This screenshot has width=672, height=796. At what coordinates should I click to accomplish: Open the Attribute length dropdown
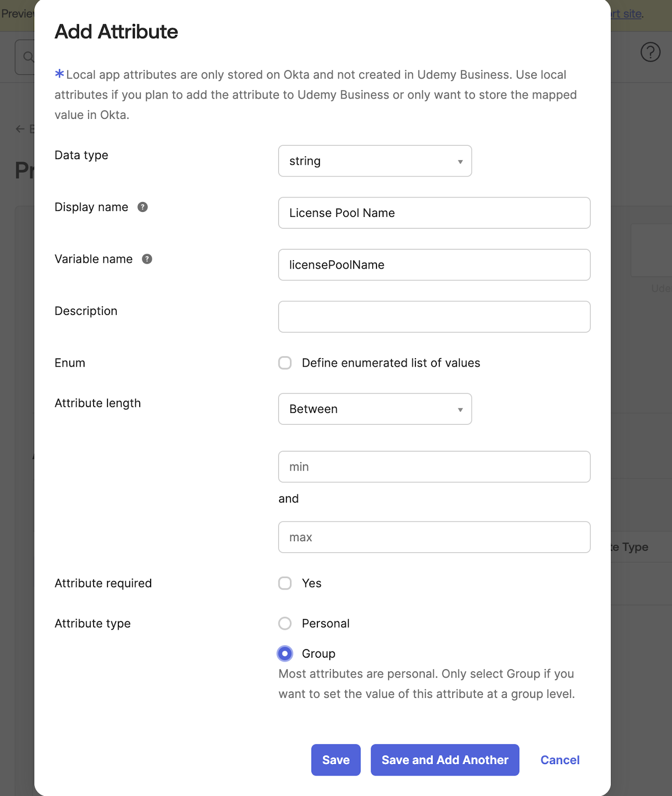pyautogui.click(x=375, y=409)
